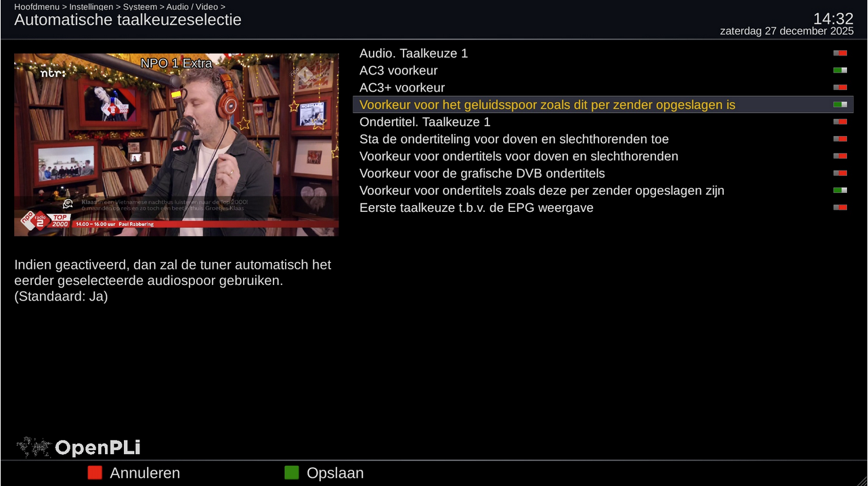Viewport: 868px width, 486px height.
Task: Toggle the AC3 voorkeur switch
Action: (x=840, y=70)
